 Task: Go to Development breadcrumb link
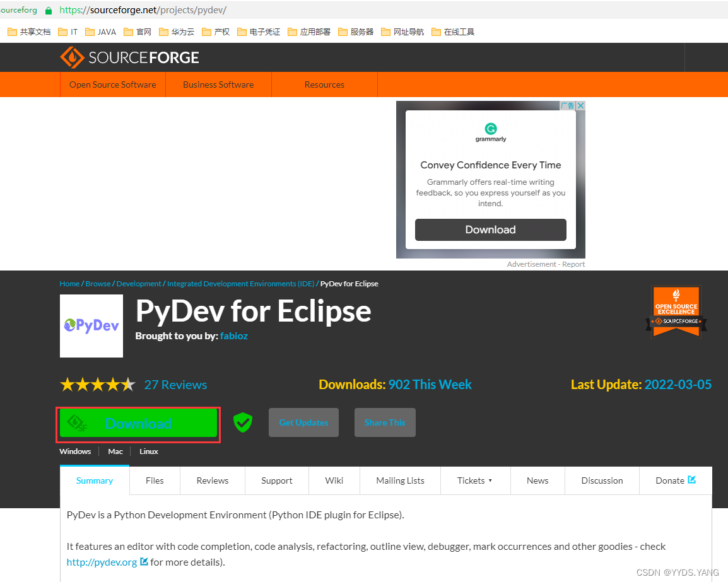click(x=139, y=284)
